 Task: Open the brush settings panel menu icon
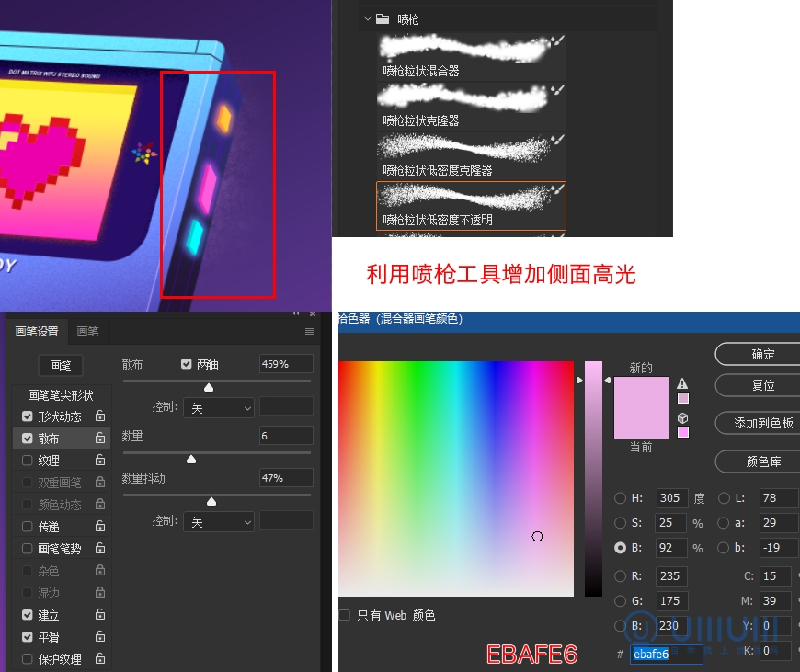pos(310,332)
